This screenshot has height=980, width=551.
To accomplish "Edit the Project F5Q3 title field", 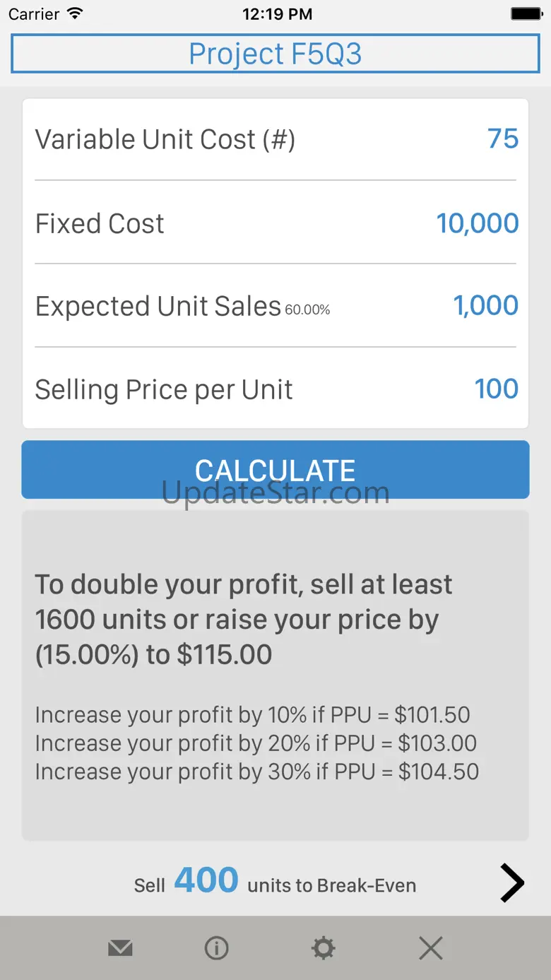I will coord(275,54).
